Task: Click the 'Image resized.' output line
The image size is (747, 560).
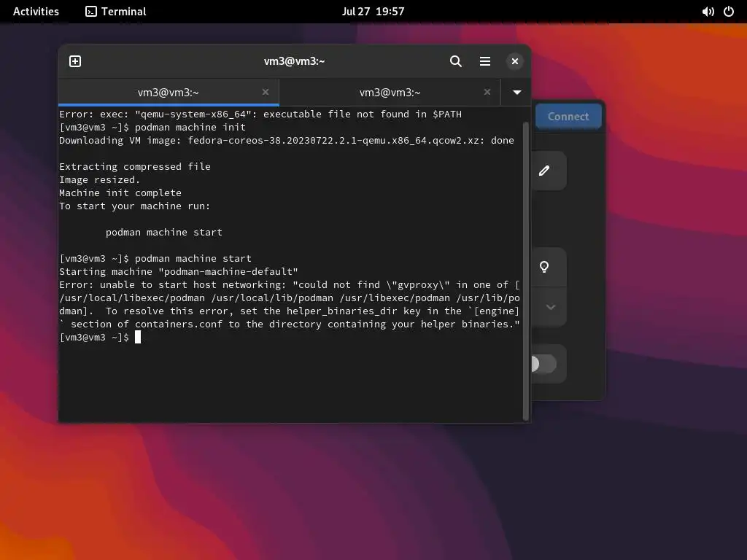Action: click(x=99, y=180)
